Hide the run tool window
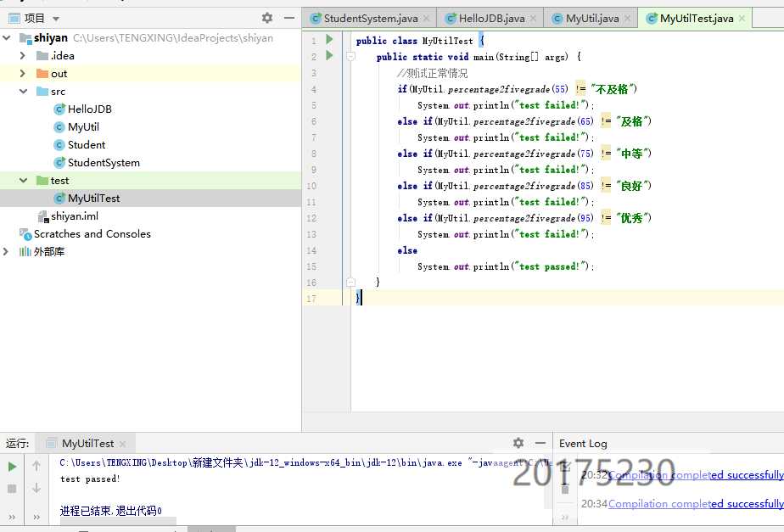 [x=540, y=443]
